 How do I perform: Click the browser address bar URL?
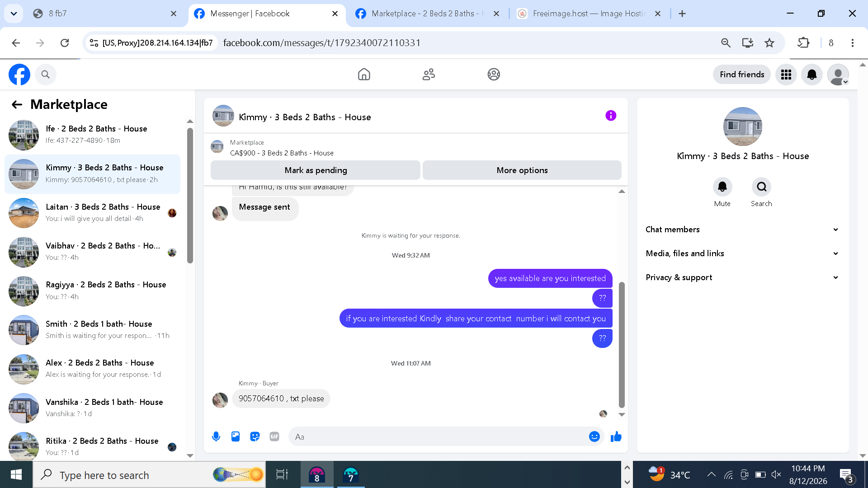322,43
